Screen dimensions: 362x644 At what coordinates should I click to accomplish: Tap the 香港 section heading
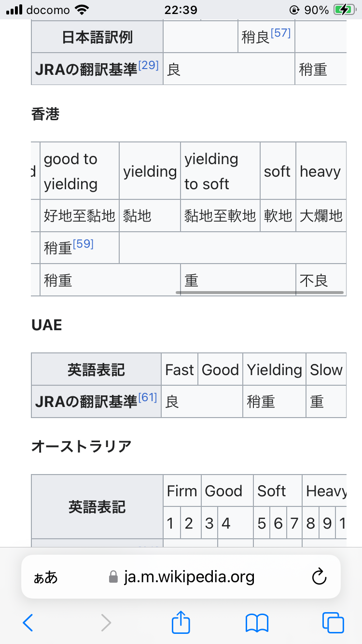[45, 114]
